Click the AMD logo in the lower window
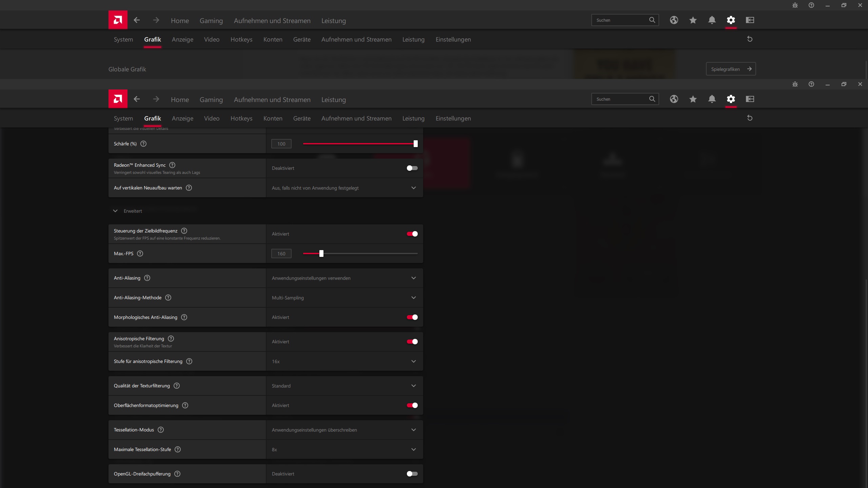 tap(118, 99)
